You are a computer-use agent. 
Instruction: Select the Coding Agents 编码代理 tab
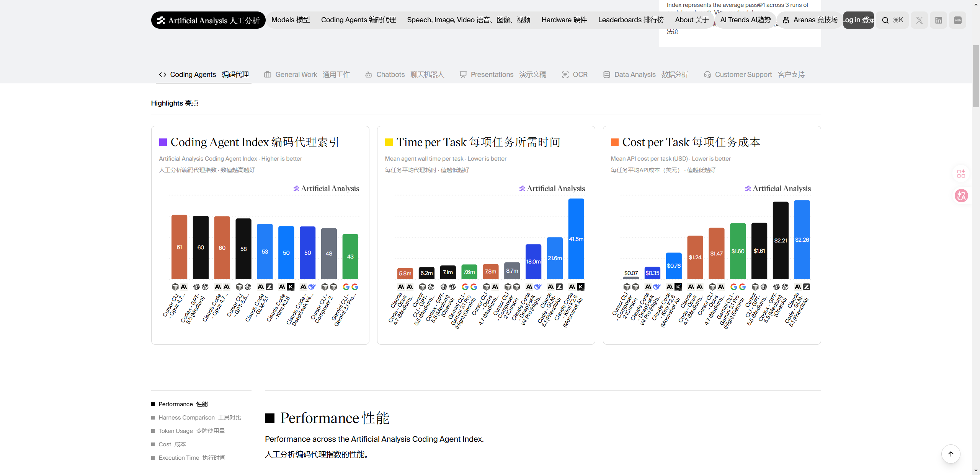[204, 75]
